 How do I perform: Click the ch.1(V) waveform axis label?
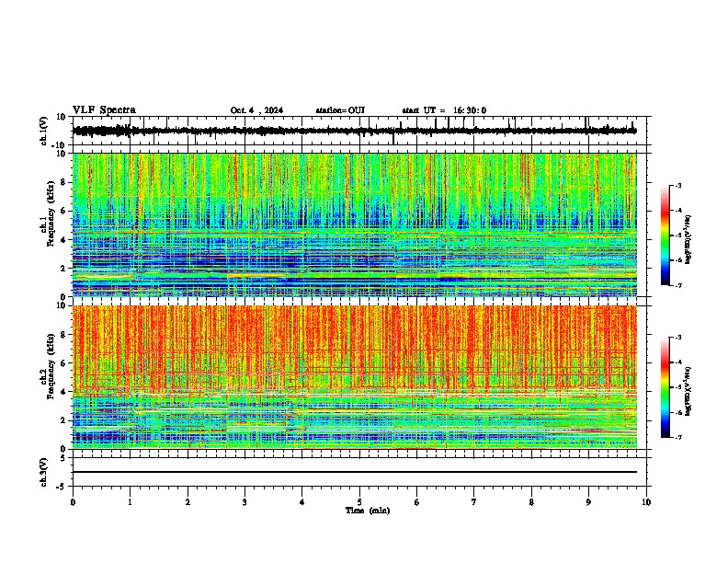click(44, 131)
